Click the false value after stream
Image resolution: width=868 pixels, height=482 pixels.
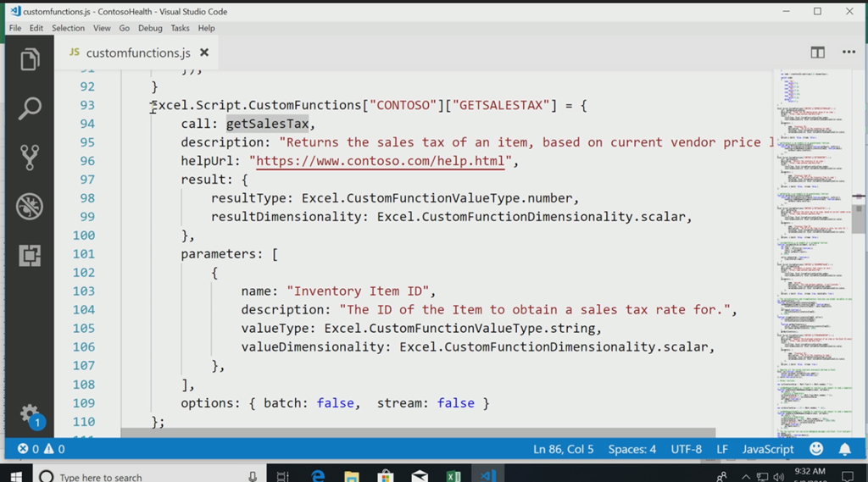pyautogui.click(x=455, y=403)
